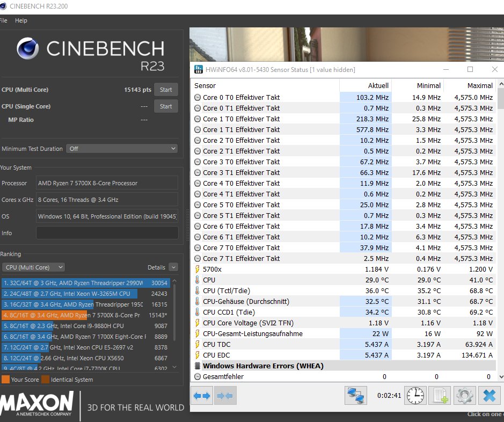Expand HWiNFO sensor columns arrows button

click(202, 396)
